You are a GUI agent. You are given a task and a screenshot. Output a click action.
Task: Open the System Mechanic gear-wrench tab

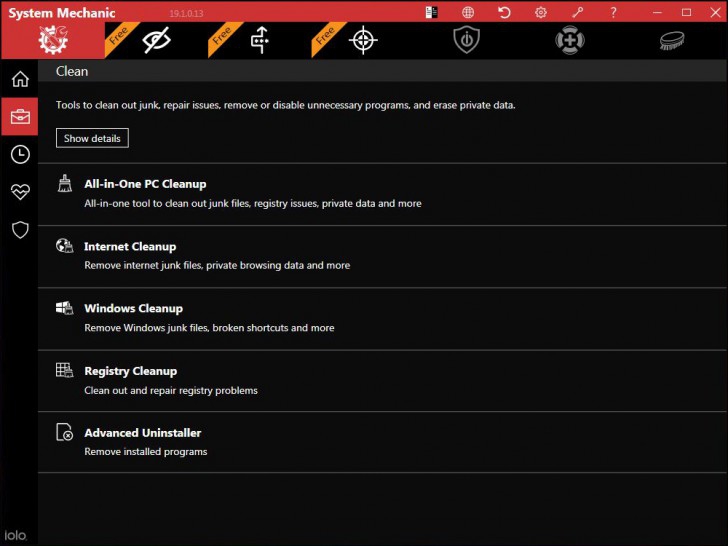(x=53, y=40)
